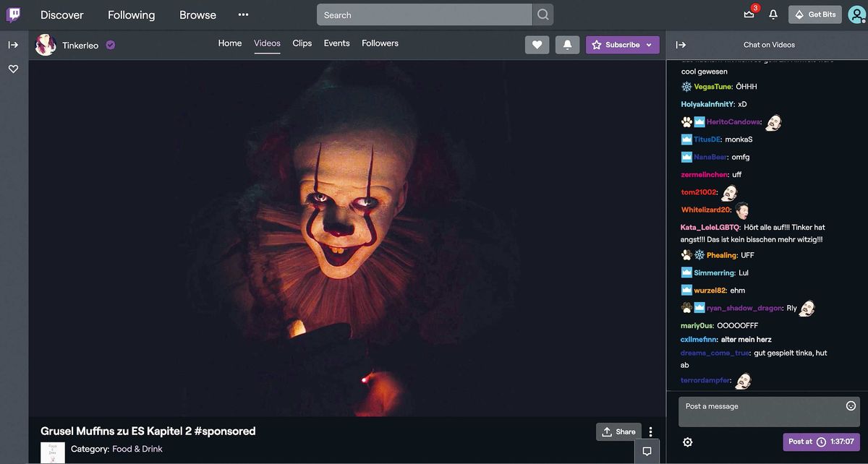Viewport: 868px width, 464px height.
Task: Click the video title Grusel Muffins text
Action: tap(148, 431)
